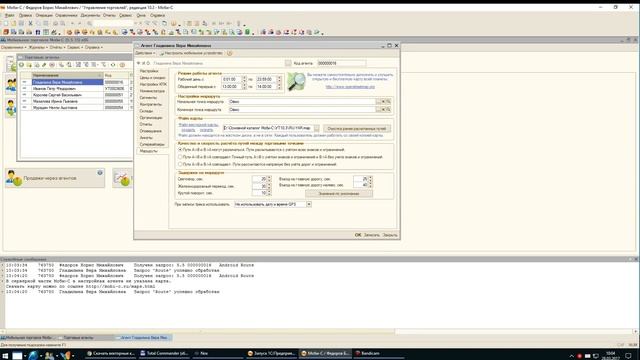The width and height of the screenshot is (640, 360).
Task: Click the help icon in agent dialog toolbar
Action: click(x=229, y=53)
